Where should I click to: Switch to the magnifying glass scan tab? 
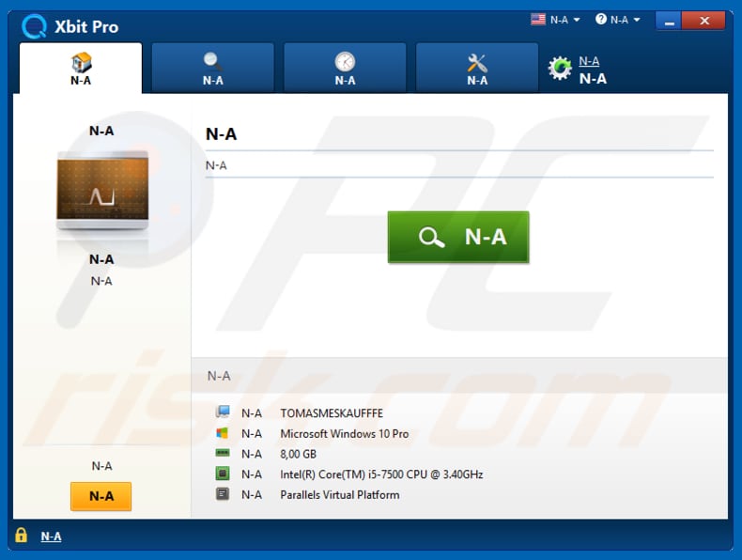(212, 69)
